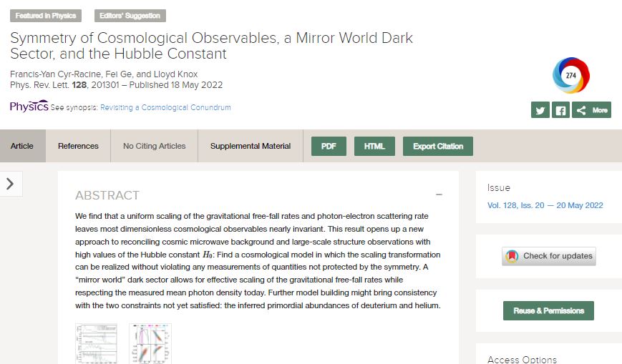Open the second figure thumbnail
Viewport: 622px width, 364px height.
(150, 344)
